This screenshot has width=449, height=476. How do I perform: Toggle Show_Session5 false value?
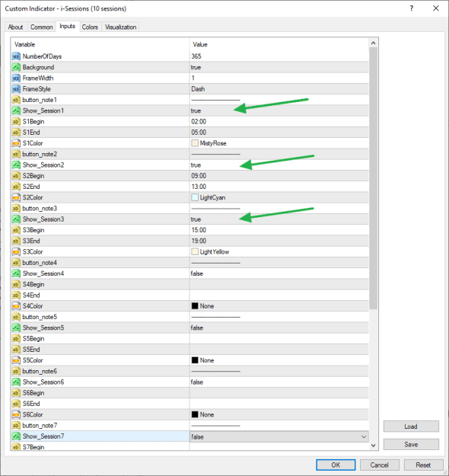(279, 327)
